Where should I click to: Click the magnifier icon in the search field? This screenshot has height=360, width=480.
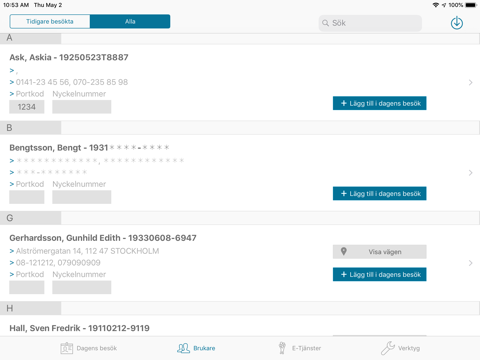pyautogui.click(x=325, y=23)
